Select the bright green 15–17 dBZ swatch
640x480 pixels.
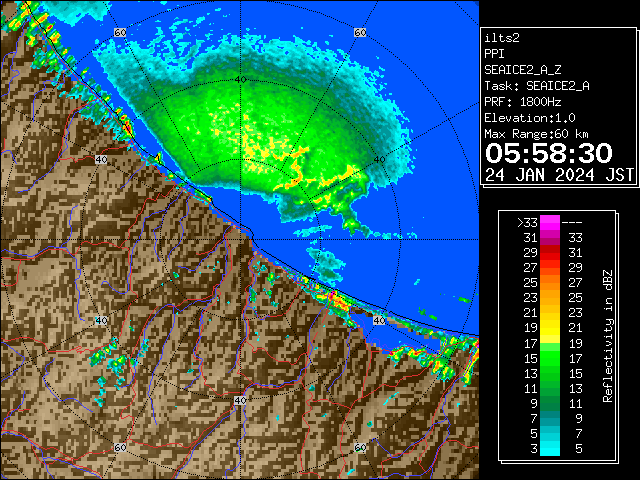[550, 358]
